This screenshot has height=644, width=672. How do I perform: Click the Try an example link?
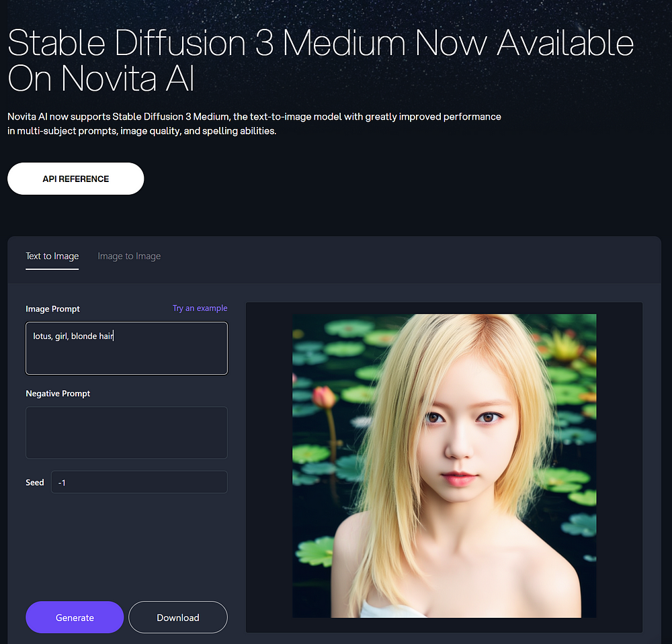coord(200,308)
